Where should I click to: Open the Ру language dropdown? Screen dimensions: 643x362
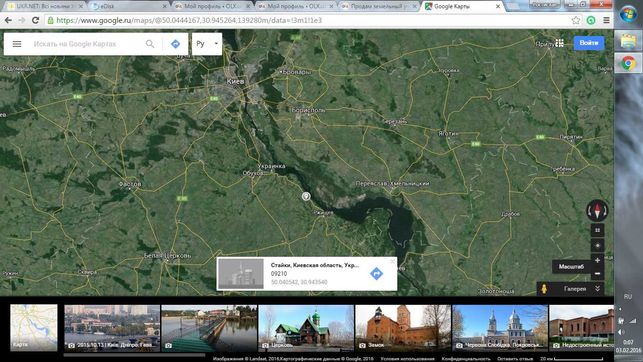(207, 44)
